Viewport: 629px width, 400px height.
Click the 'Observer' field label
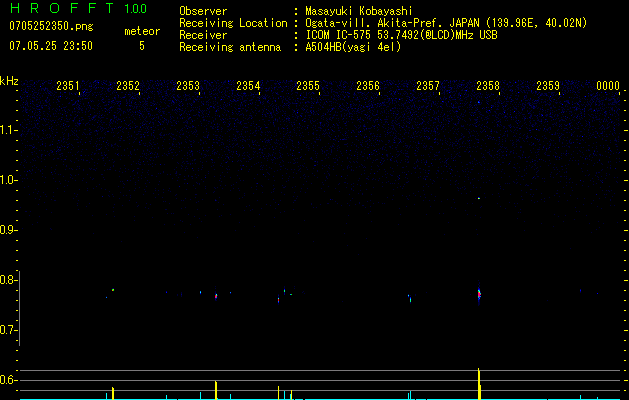point(203,11)
